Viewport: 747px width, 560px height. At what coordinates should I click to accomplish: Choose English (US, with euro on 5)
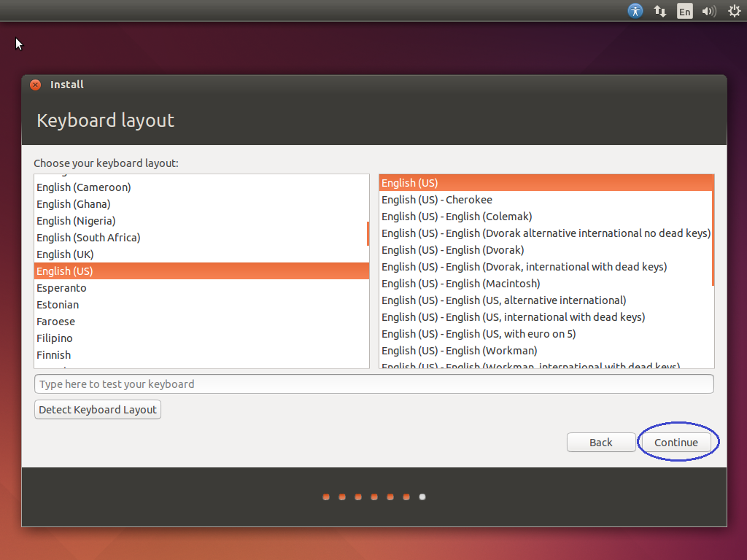[546, 334]
